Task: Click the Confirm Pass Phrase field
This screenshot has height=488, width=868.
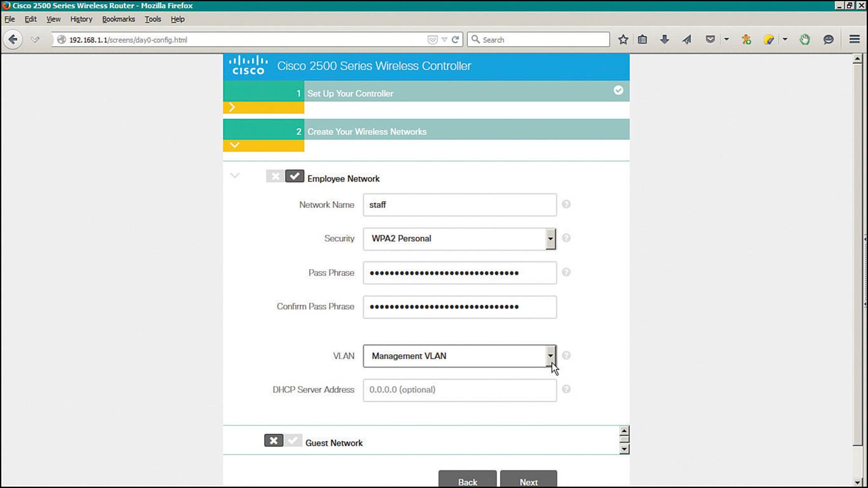Action: pos(460,307)
